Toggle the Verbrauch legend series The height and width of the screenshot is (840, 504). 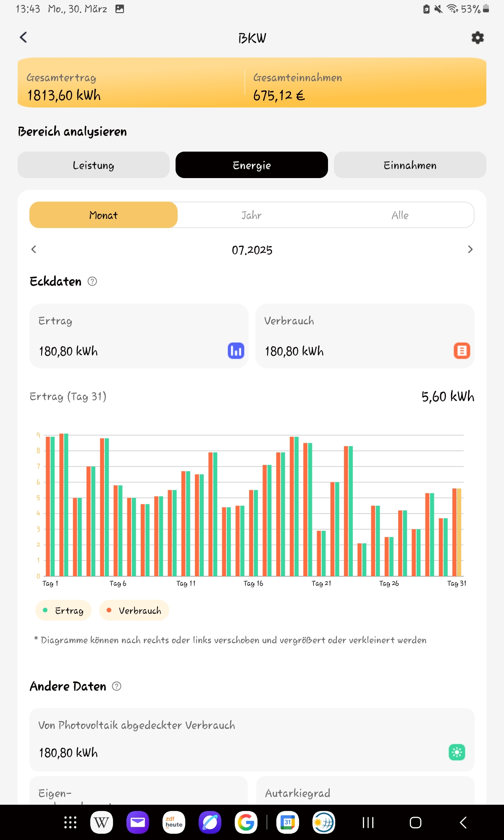pos(134,610)
